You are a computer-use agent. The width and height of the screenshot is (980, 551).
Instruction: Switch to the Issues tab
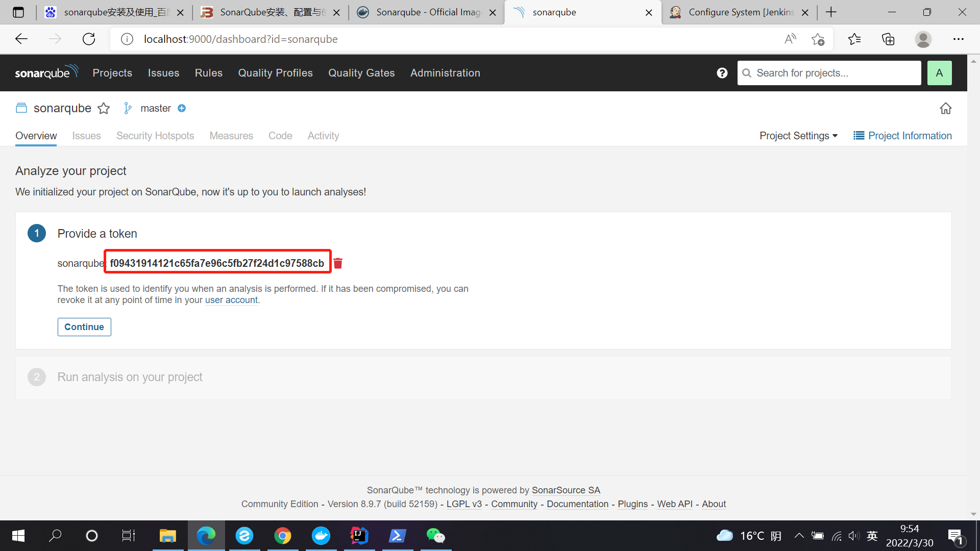point(87,135)
